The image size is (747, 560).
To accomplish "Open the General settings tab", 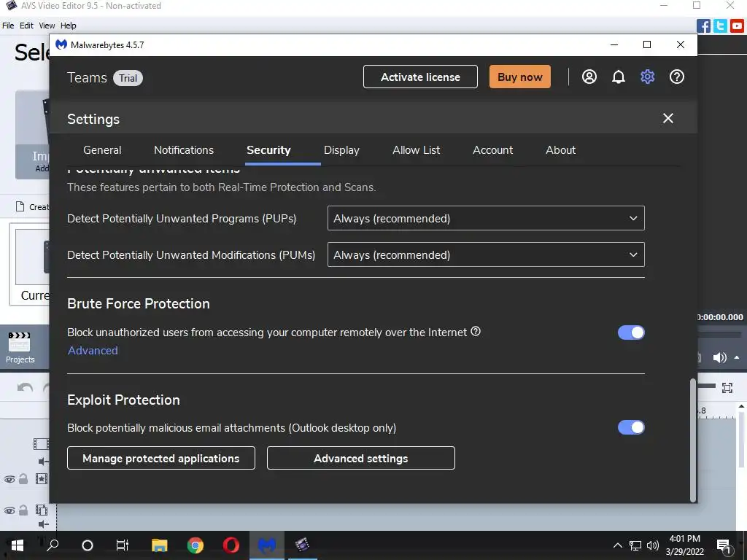I will pyautogui.click(x=102, y=150).
